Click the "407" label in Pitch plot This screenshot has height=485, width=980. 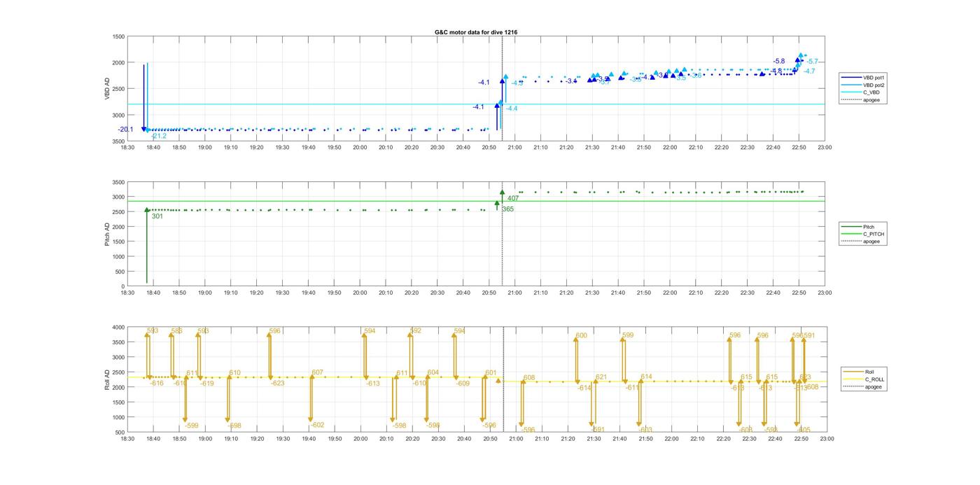513,199
